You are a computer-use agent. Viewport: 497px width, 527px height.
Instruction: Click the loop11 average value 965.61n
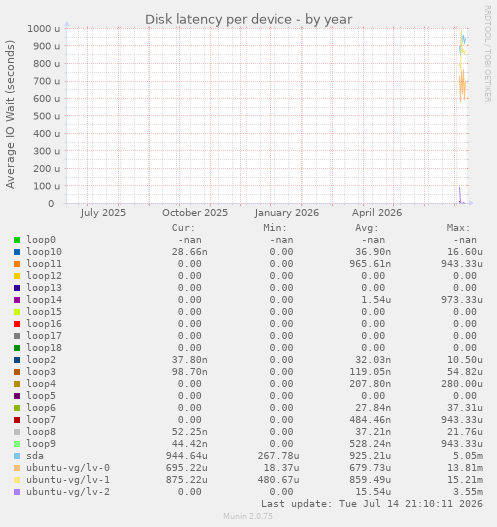click(x=370, y=264)
